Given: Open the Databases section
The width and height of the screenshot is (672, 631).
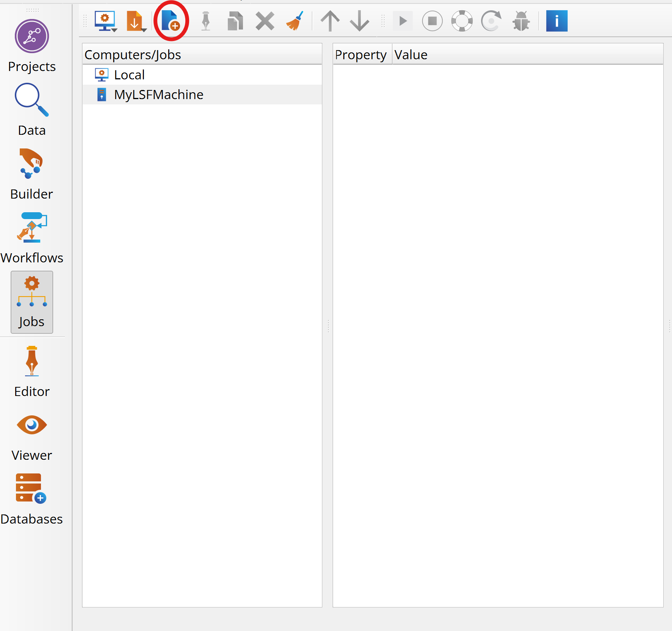Looking at the screenshot, I should [32, 499].
